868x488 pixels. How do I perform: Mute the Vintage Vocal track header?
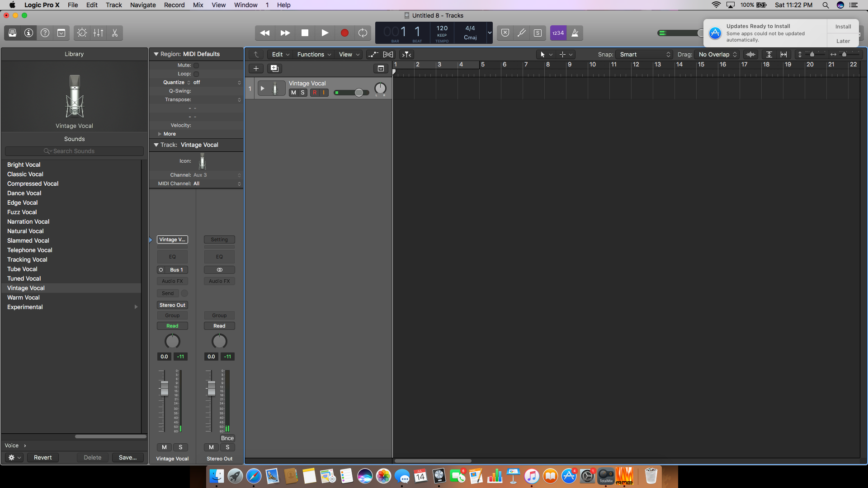click(293, 93)
